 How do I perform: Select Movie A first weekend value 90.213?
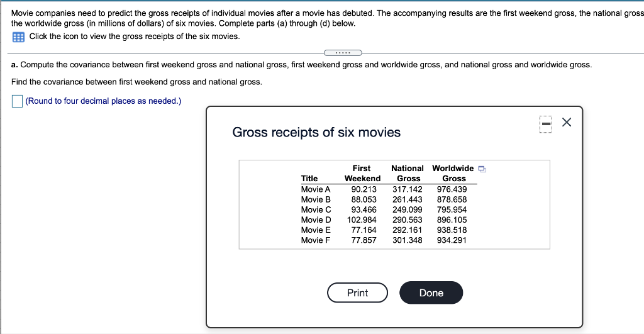(364, 189)
